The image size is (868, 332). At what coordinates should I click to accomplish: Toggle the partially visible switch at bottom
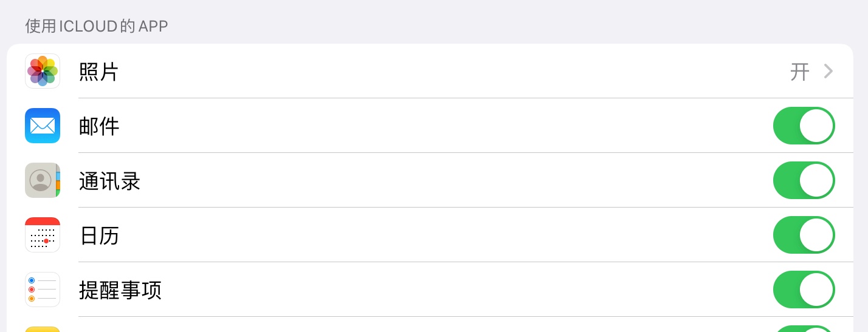804,329
